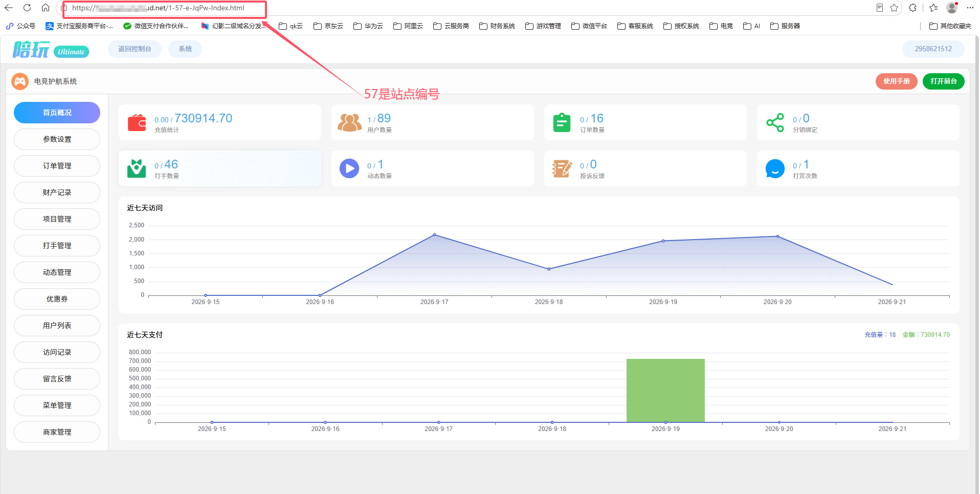Viewport: 980px width, 494px height.
Task: Open the favorites list icon
Action: 933,8
